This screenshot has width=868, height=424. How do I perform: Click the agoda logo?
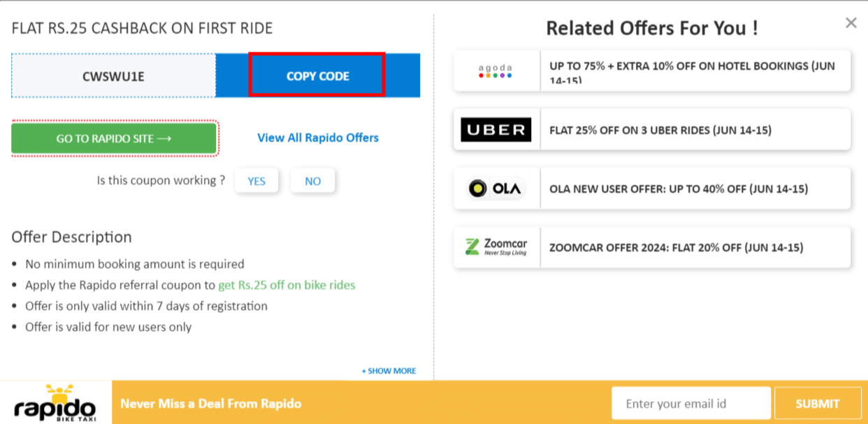coord(496,71)
